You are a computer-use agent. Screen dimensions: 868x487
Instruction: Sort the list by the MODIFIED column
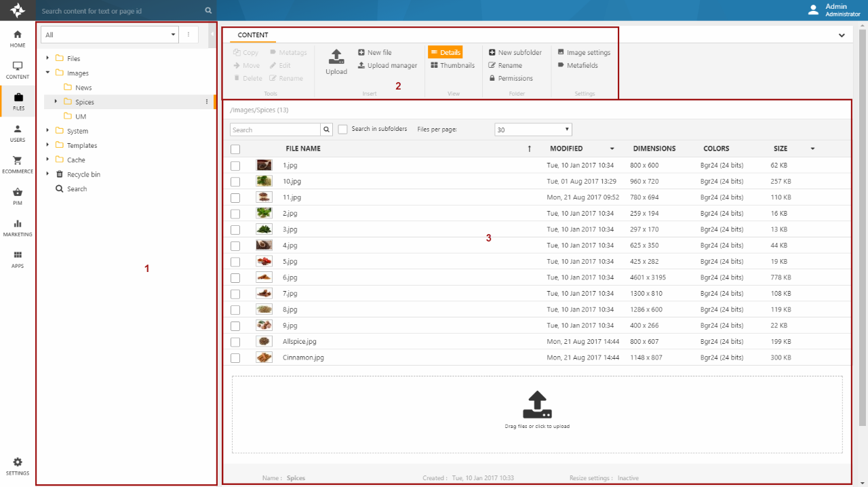tap(566, 149)
